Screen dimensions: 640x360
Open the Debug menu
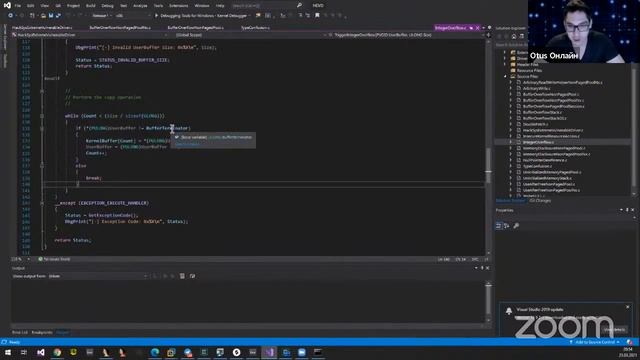click(107, 6)
